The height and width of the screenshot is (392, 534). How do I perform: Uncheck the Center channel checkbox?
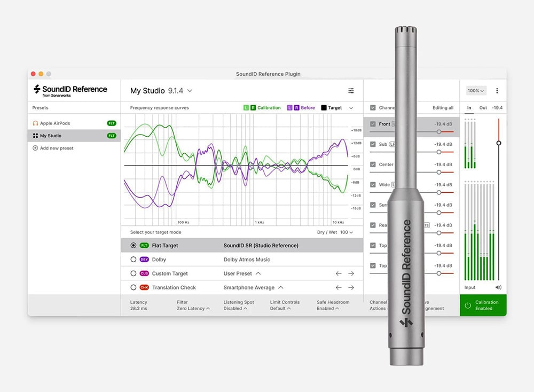[373, 164]
